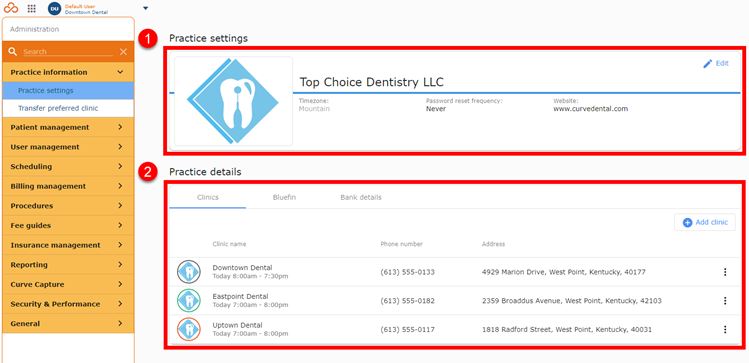The width and height of the screenshot is (749, 363).
Task: Open the Uptown Dental row options menu
Action: 725,330
